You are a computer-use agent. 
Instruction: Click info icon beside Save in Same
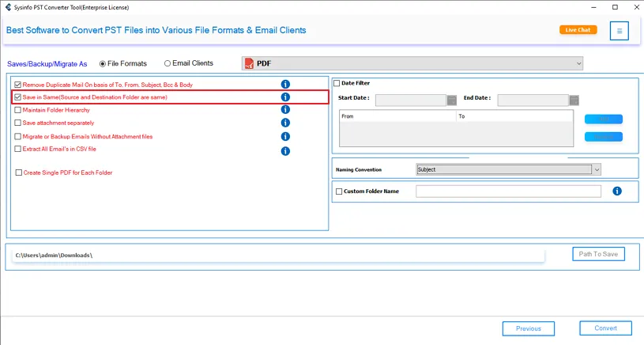point(285,97)
